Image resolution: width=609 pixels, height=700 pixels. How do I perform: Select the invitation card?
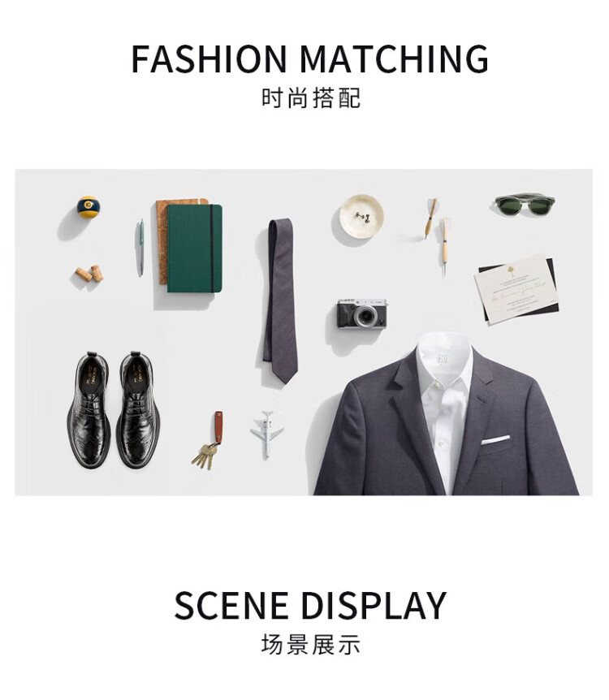tap(516, 288)
